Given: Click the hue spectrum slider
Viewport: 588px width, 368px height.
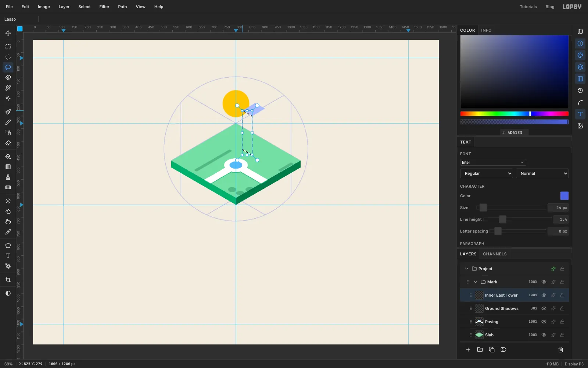Looking at the screenshot, I should click(x=514, y=114).
